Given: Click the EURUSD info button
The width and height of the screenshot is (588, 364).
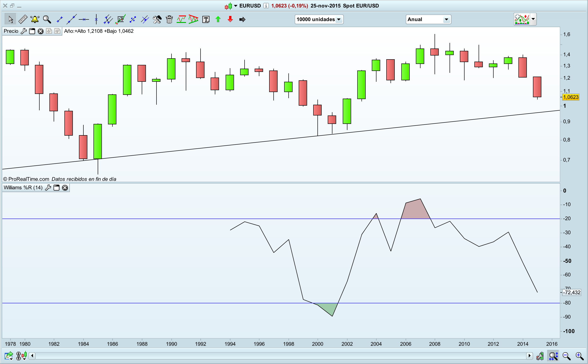Looking at the screenshot, I should pyautogui.click(x=266, y=6).
